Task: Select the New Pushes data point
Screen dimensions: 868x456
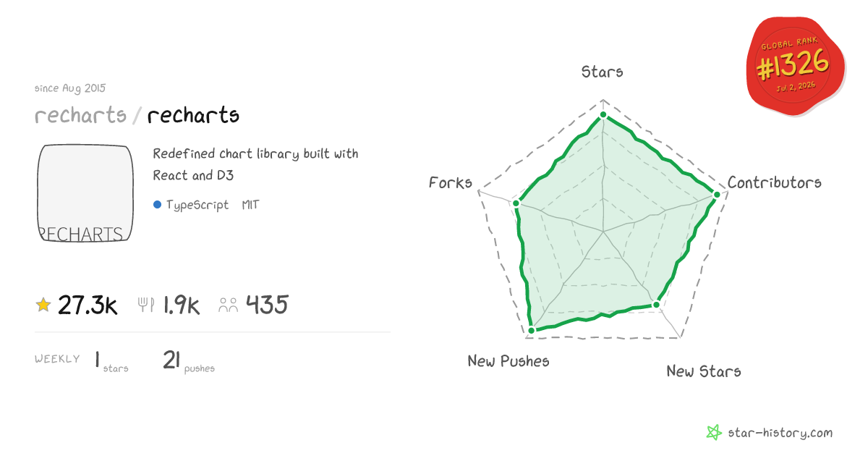Action: pos(531,330)
